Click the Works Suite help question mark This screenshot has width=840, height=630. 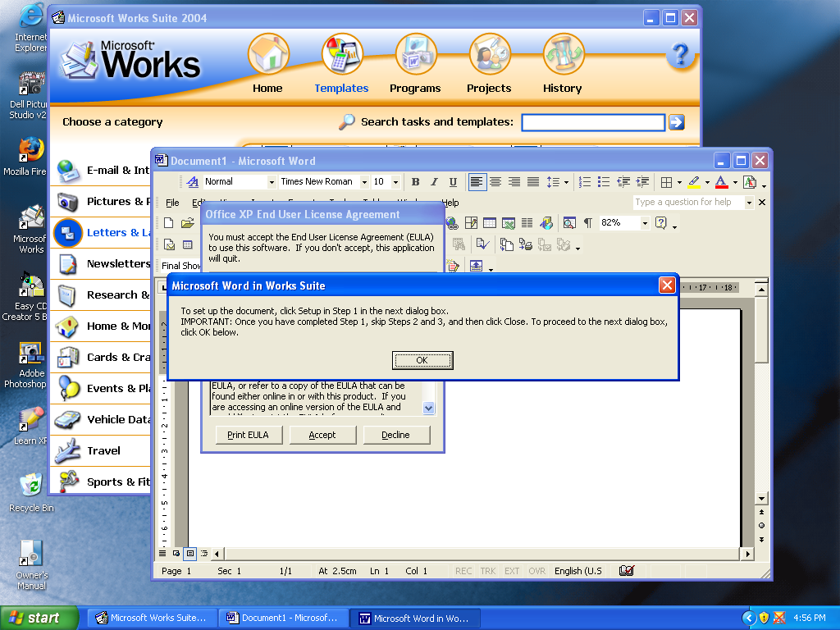(680, 55)
